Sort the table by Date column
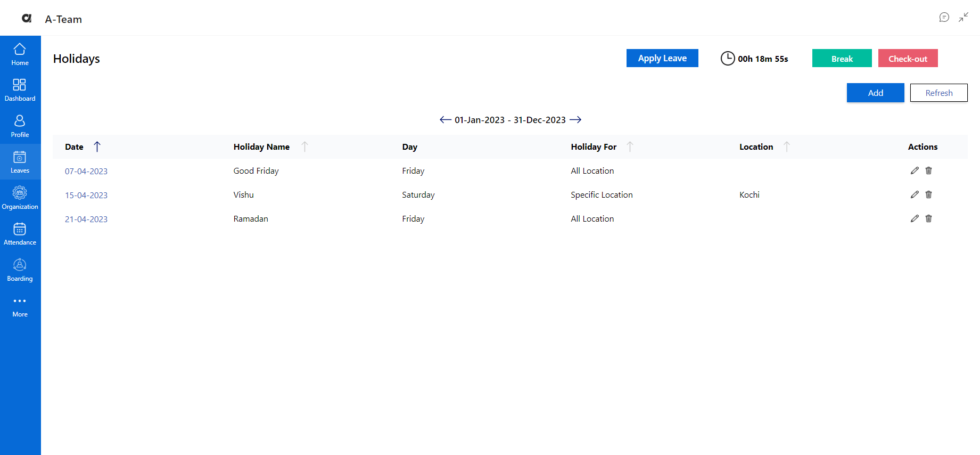 97,147
